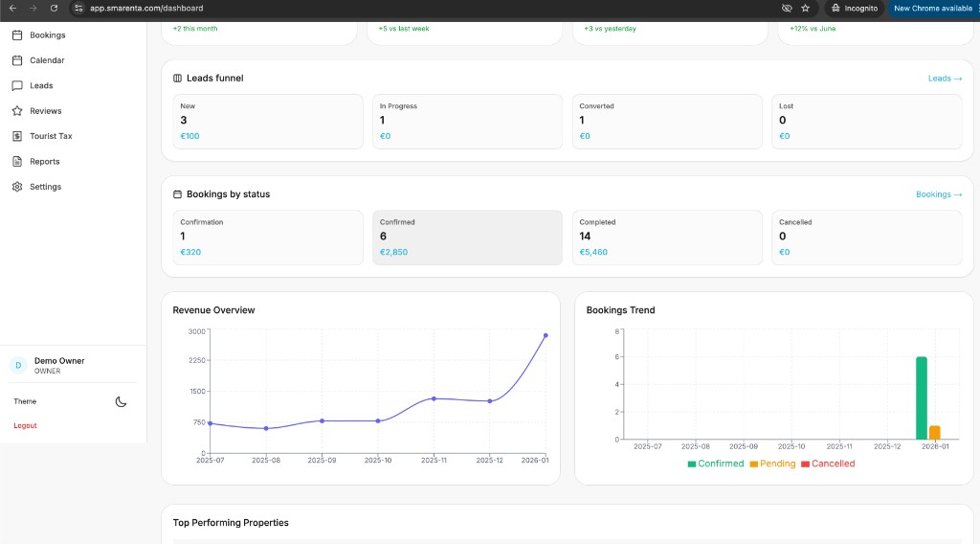Select the New leads card
980x544 pixels.
[x=268, y=122]
